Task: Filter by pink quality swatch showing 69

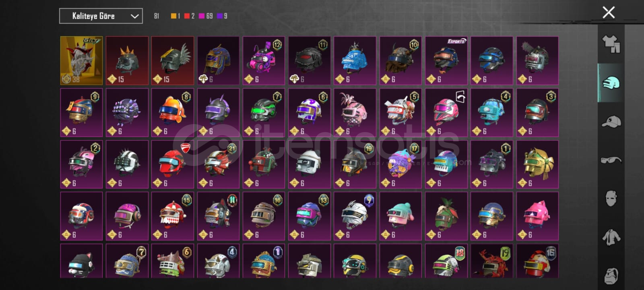Action: [x=202, y=16]
